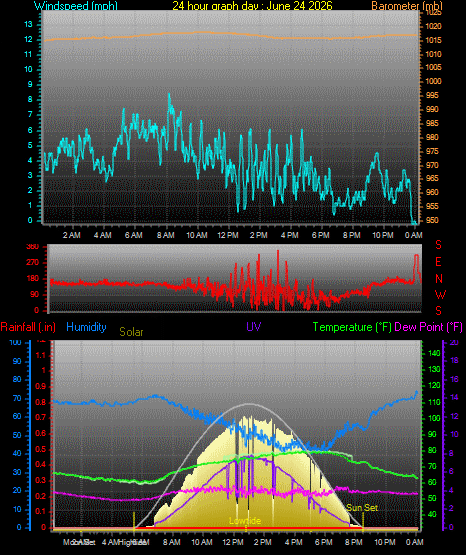Click the 12 PM tick on windspeed chart

pos(228,235)
